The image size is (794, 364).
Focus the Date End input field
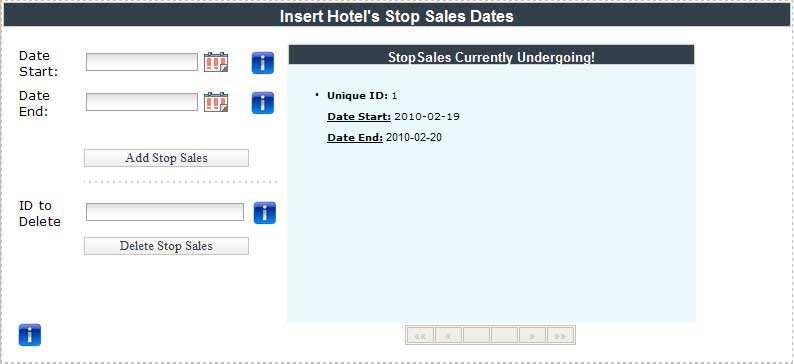[x=142, y=102]
